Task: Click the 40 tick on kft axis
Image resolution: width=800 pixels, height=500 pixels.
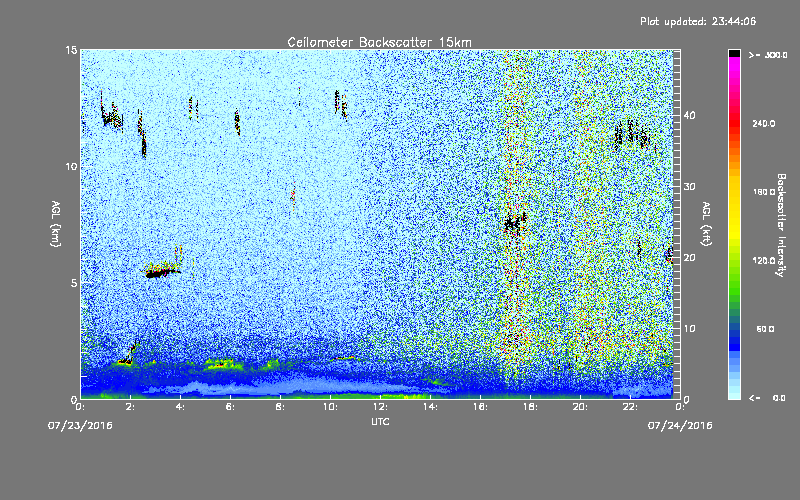Action: pos(689,115)
